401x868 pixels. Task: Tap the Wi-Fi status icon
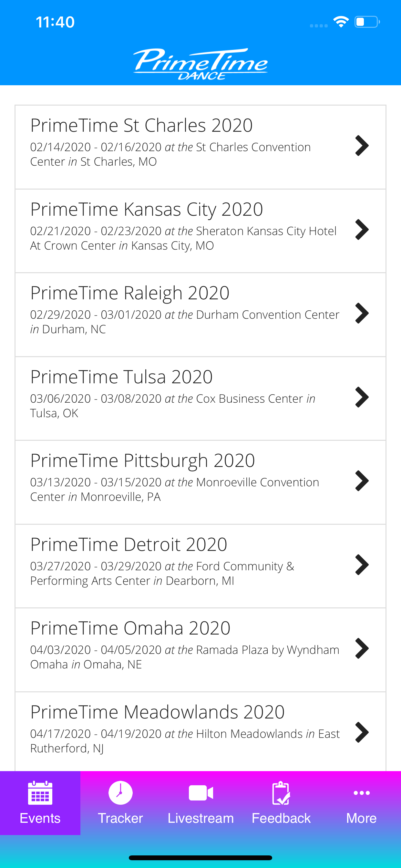341,22
